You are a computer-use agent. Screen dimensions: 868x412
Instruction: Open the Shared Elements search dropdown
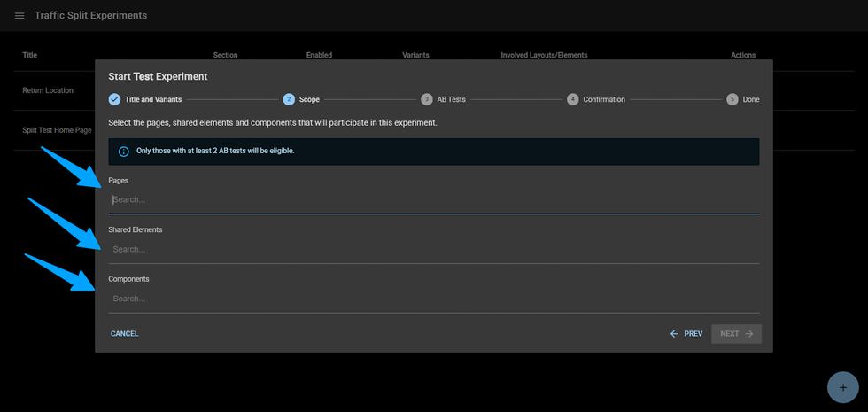coord(434,250)
